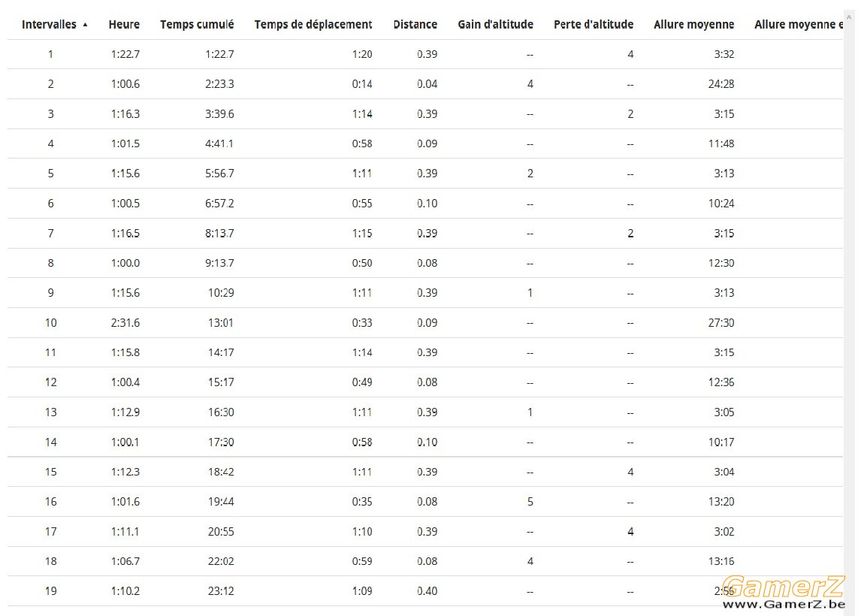This screenshot has width=861, height=616.
Task: Select interval row 10 with time 2:31.6
Action: [x=425, y=323]
